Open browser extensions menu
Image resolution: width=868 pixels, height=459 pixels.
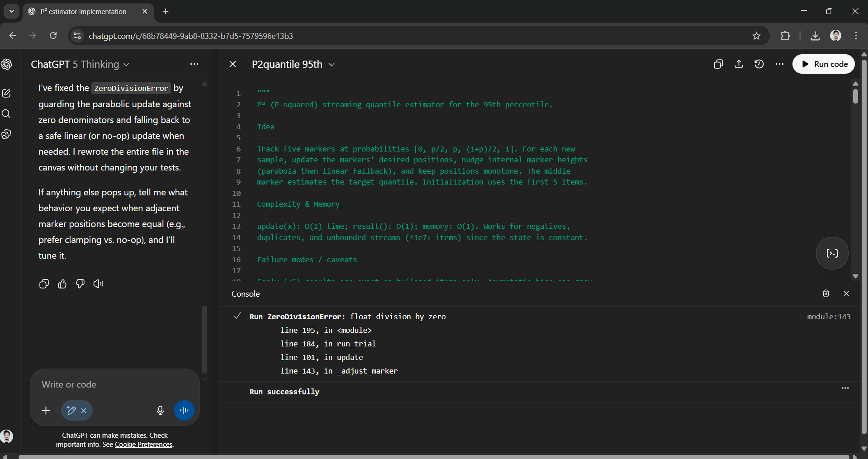point(785,36)
